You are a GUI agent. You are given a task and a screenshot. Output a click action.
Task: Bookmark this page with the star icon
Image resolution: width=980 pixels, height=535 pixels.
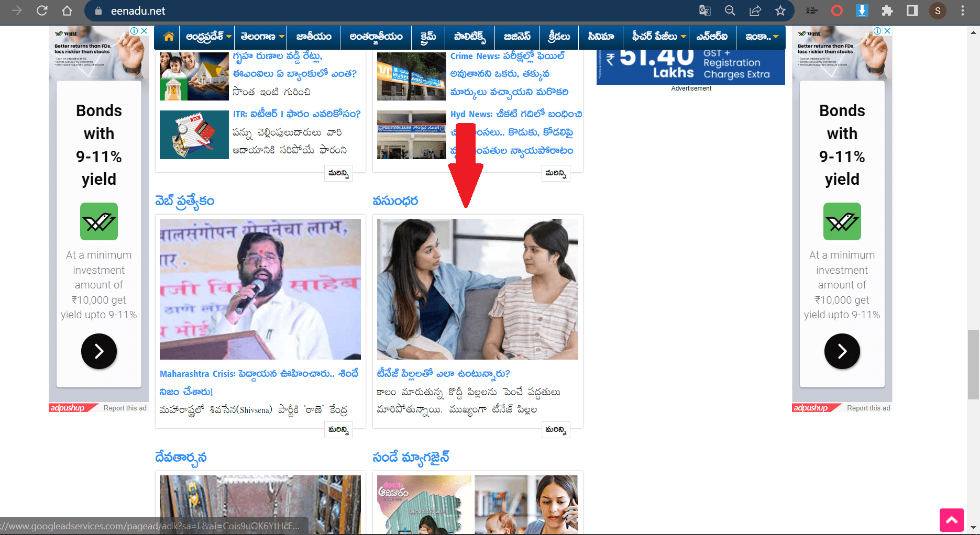point(780,10)
